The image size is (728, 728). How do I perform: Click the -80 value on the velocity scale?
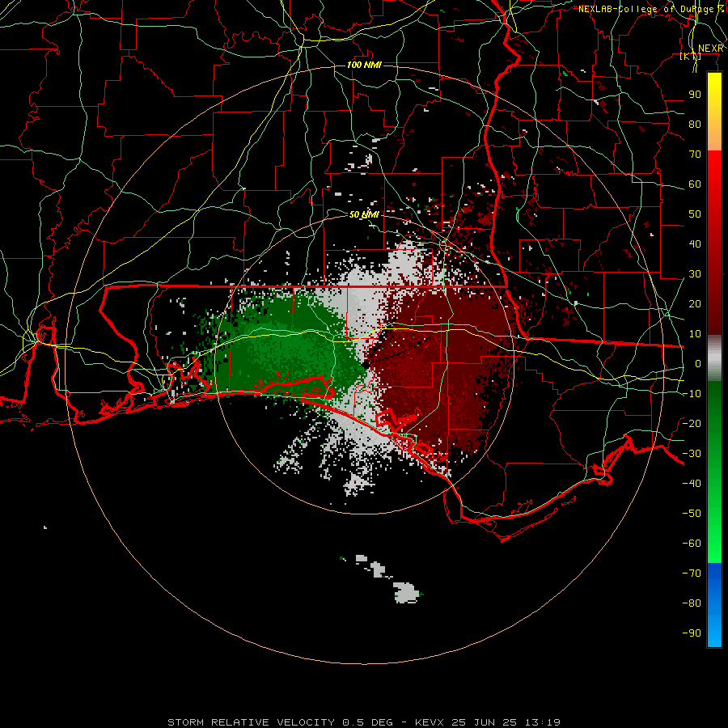(692, 603)
